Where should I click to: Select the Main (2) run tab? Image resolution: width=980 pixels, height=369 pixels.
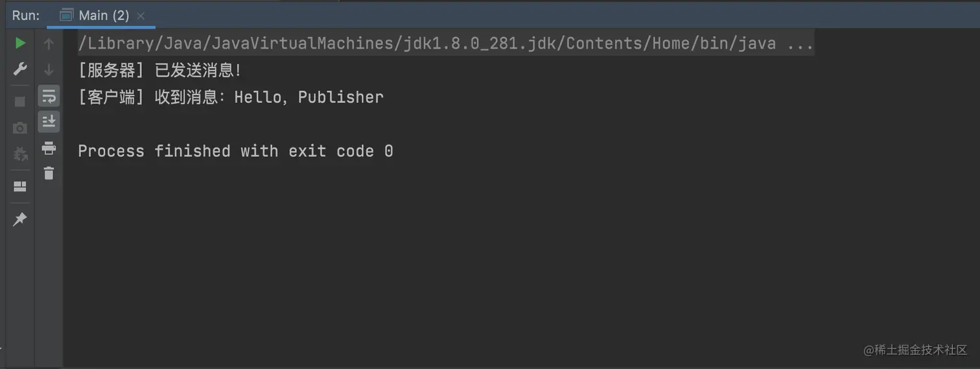coord(102,16)
